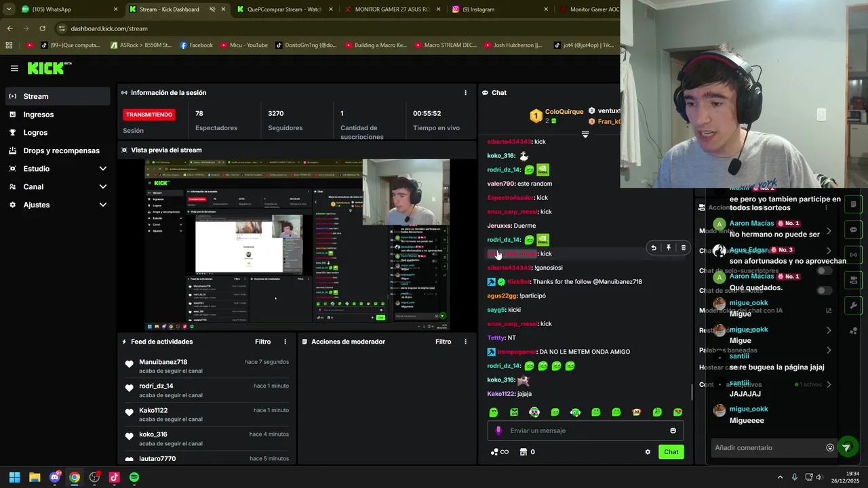
Task: Toggle Chat de solo-emotes switch
Action: coord(824,291)
